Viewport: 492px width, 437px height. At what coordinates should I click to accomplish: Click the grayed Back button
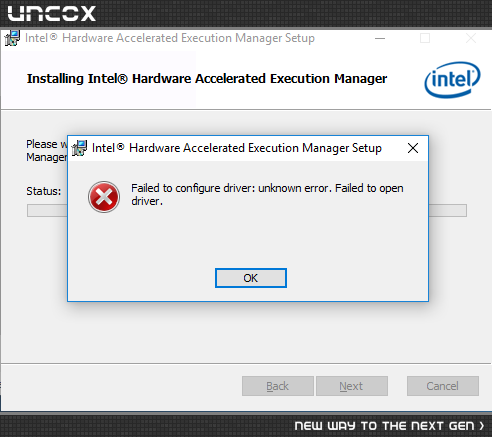tap(278, 386)
